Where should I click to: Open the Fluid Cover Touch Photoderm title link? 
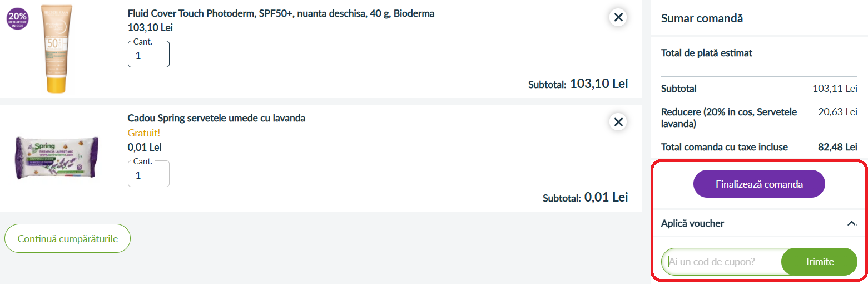tap(281, 13)
